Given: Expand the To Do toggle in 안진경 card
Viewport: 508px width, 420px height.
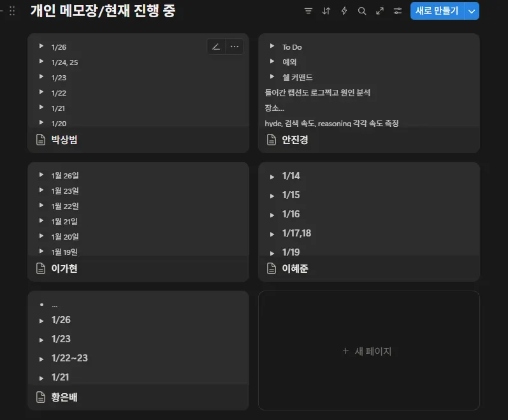Looking at the screenshot, I should [272, 46].
